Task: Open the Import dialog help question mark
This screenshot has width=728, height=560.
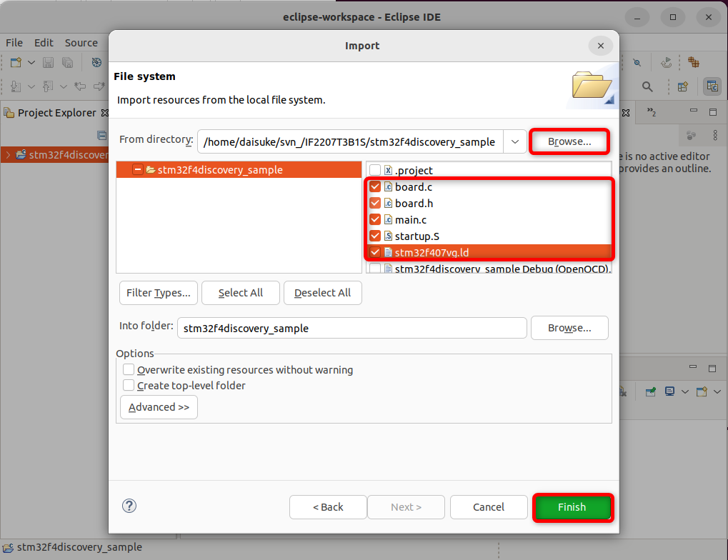Action: coord(129,506)
